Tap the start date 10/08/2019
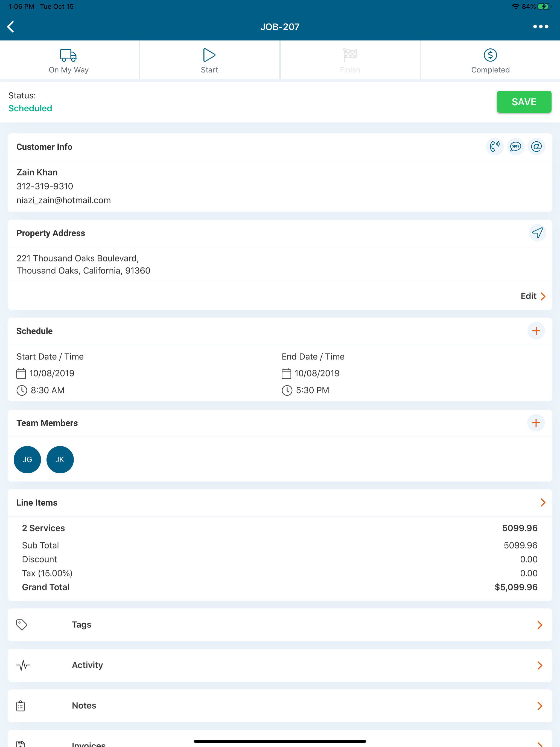Image resolution: width=560 pixels, height=747 pixels. tap(52, 373)
